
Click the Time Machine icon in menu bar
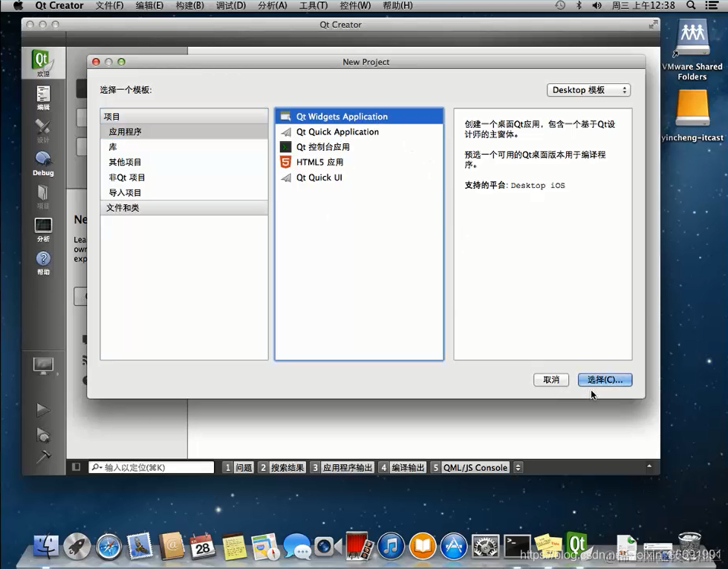pos(560,5)
